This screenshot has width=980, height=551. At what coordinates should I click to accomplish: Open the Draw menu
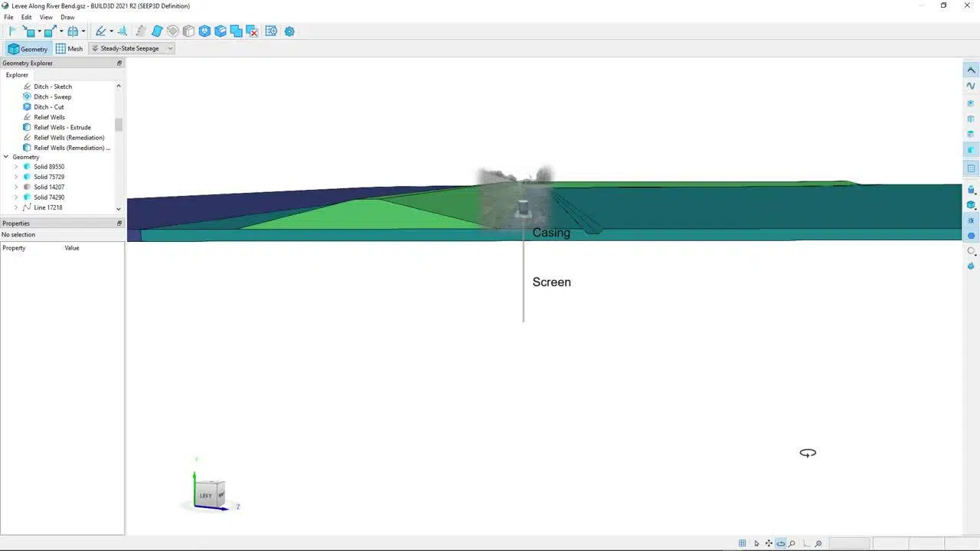67,17
